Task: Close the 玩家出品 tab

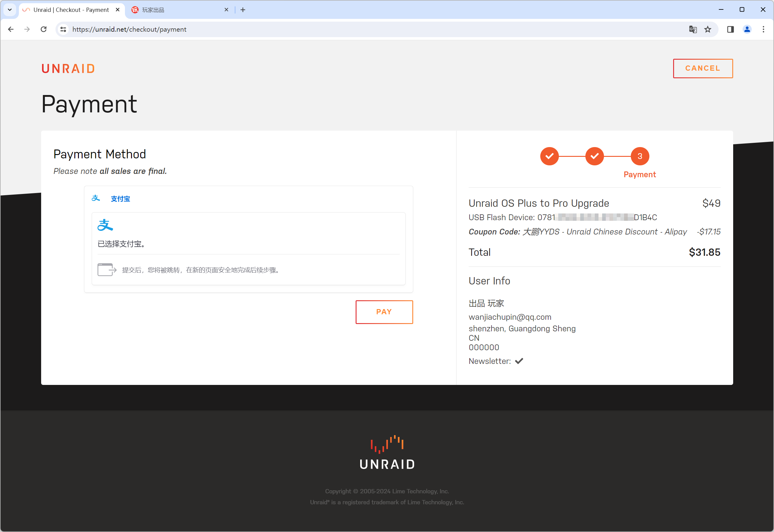Action: coord(226,10)
